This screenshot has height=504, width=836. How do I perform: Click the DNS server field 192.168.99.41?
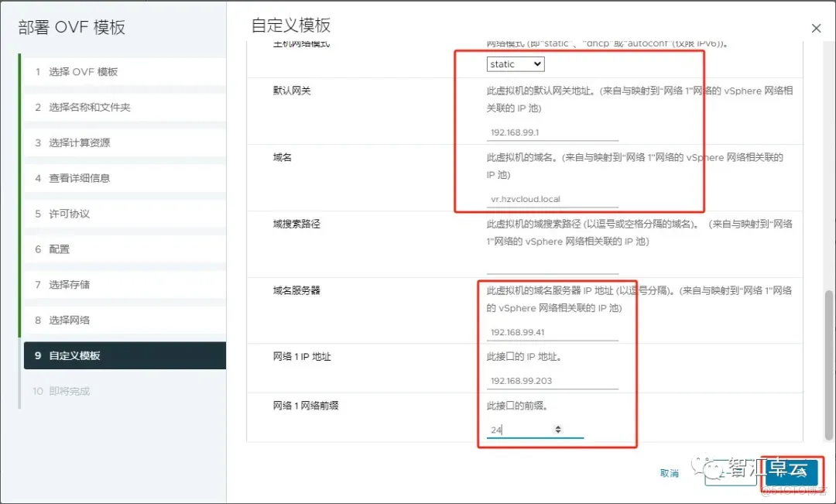click(x=553, y=332)
